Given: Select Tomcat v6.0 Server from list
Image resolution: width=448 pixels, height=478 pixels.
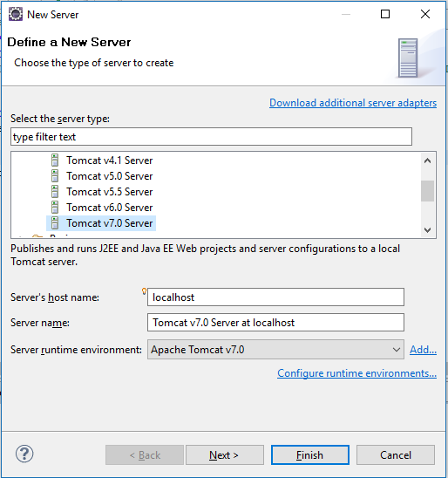Looking at the screenshot, I should click(110, 208).
